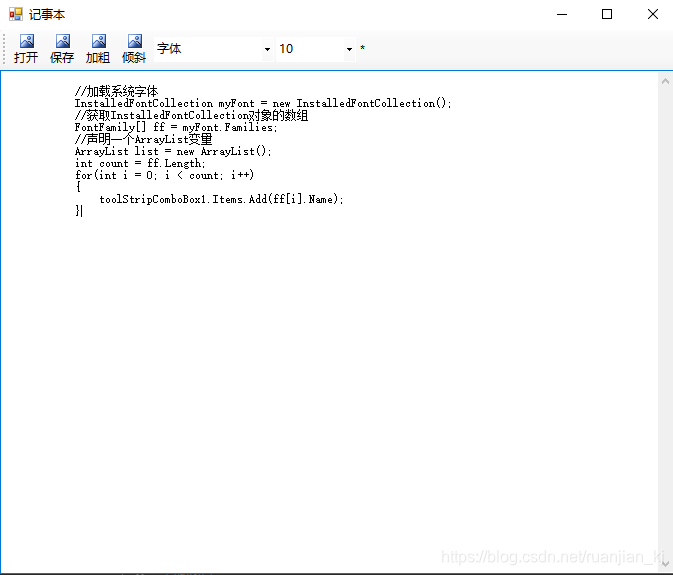Click the line starting InstalledFontCollection myFont

pyautogui.click(x=263, y=103)
